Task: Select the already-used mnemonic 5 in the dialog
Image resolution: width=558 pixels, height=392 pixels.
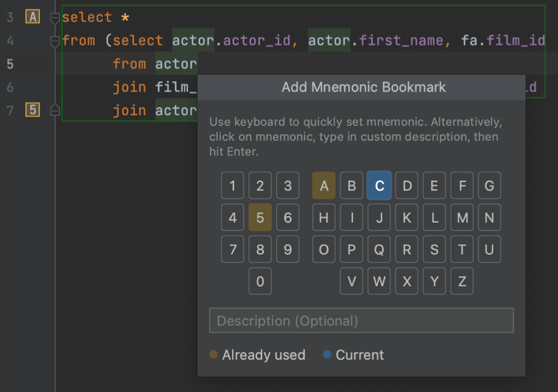Action: pos(260,217)
